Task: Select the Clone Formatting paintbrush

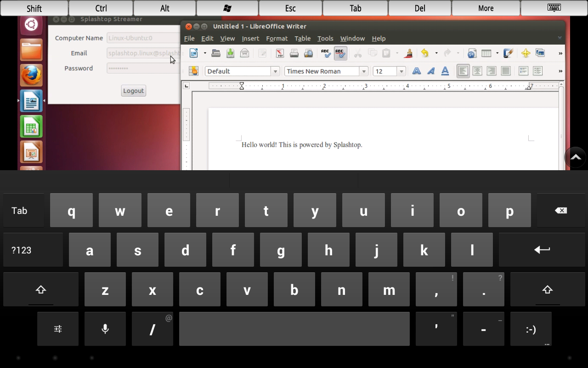Action: click(x=408, y=53)
